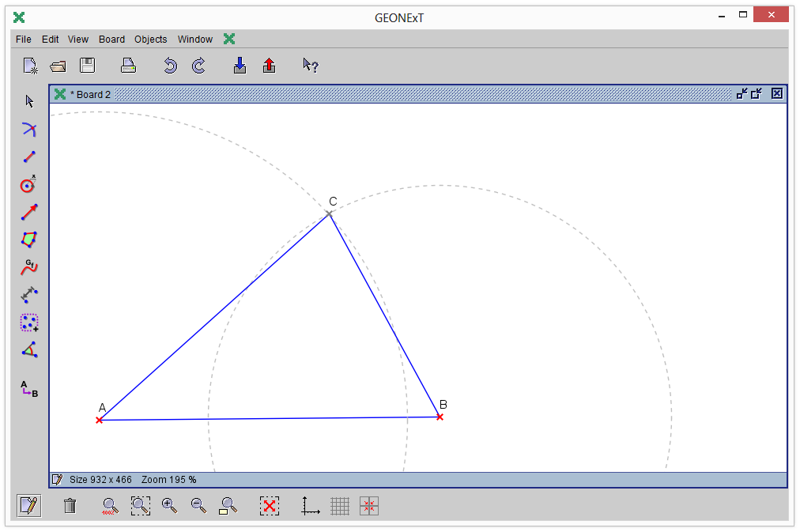The image size is (800, 532).
Task: Click the Board 2 window icon
Action: pyautogui.click(x=60, y=94)
